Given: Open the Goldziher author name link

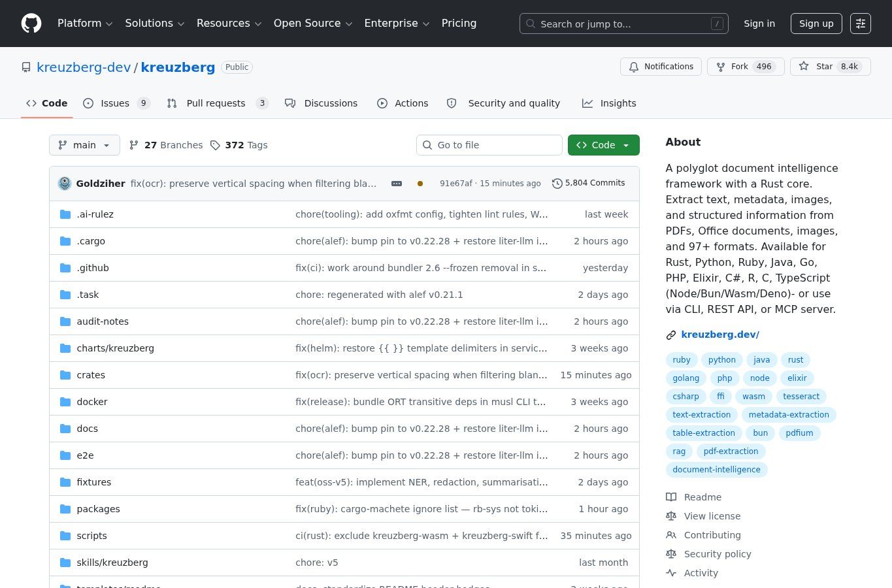Looking at the screenshot, I should pos(101,184).
